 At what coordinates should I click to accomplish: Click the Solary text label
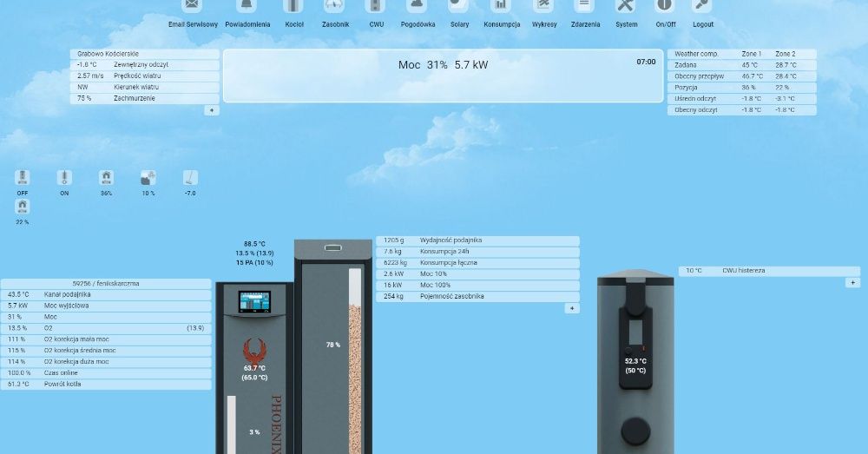[459, 24]
